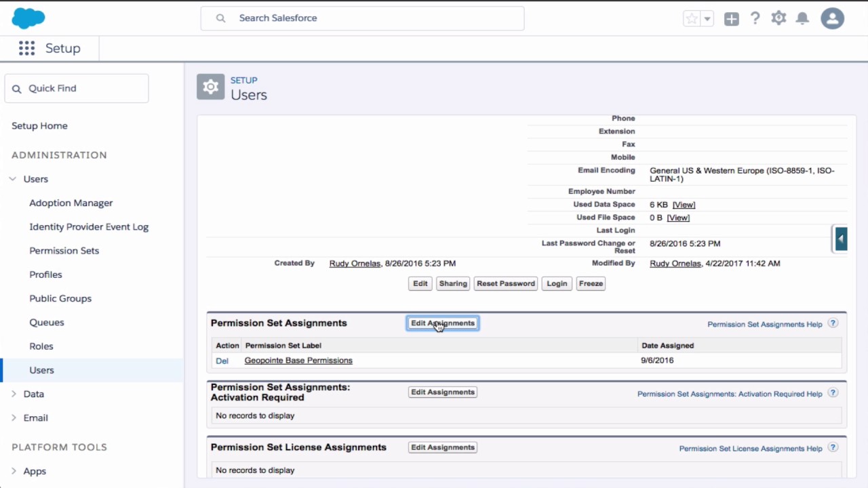Click the Date Assigned column header
Viewport: 868px width, 488px height.
pyautogui.click(x=667, y=346)
